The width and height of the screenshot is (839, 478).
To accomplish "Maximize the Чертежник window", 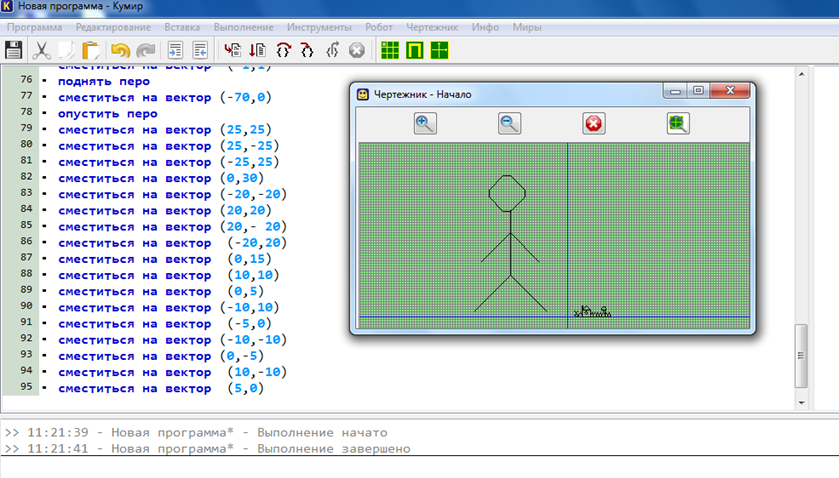I will [x=698, y=91].
